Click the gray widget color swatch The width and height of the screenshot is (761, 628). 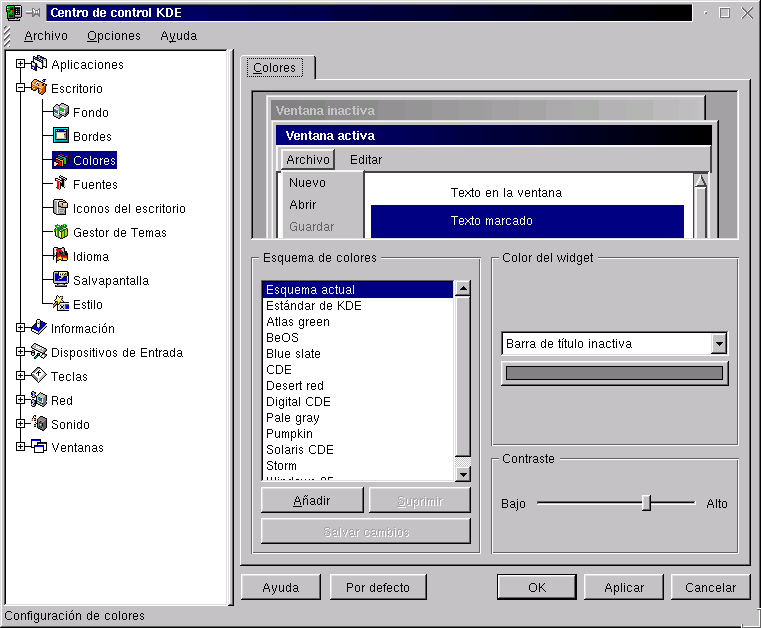click(614, 373)
